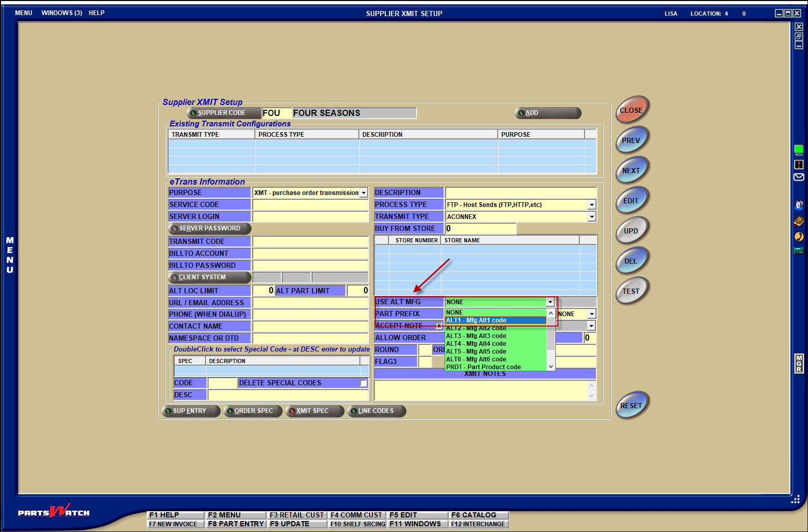
Task: Open the red exclamation alert icon
Action: [799, 164]
